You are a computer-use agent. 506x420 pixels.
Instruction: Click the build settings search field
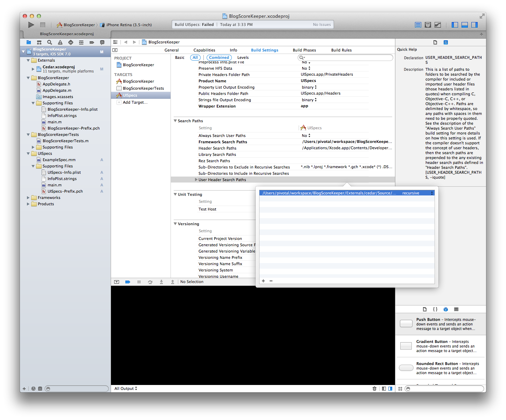(x=345, y=57)
